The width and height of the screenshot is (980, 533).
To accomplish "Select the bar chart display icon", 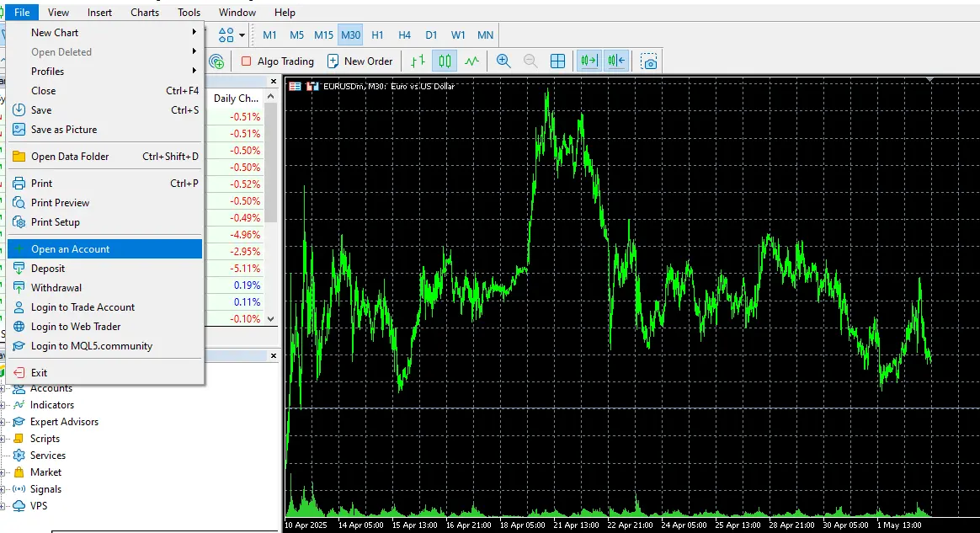I will point(418,61).
